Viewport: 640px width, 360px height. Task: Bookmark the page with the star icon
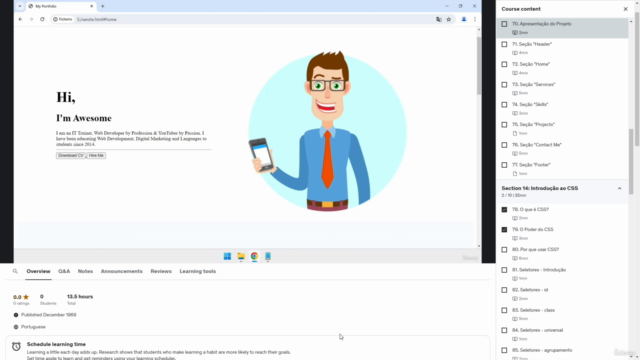[449, 19]
